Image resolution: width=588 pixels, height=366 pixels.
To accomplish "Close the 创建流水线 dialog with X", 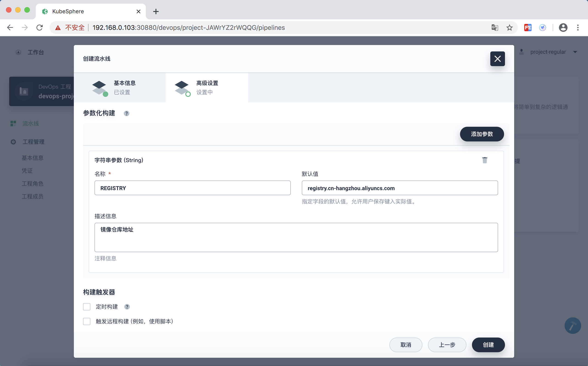I will 497,59.
